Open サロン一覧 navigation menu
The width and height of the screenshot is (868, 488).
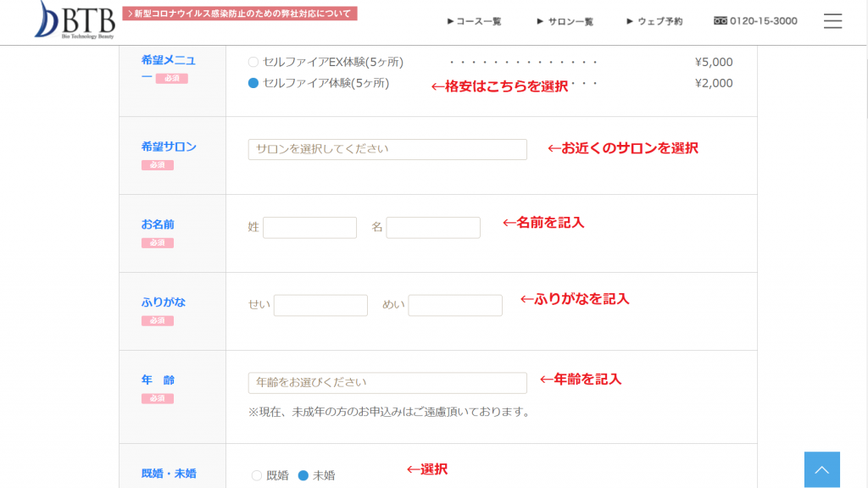(x=565, y=21)
